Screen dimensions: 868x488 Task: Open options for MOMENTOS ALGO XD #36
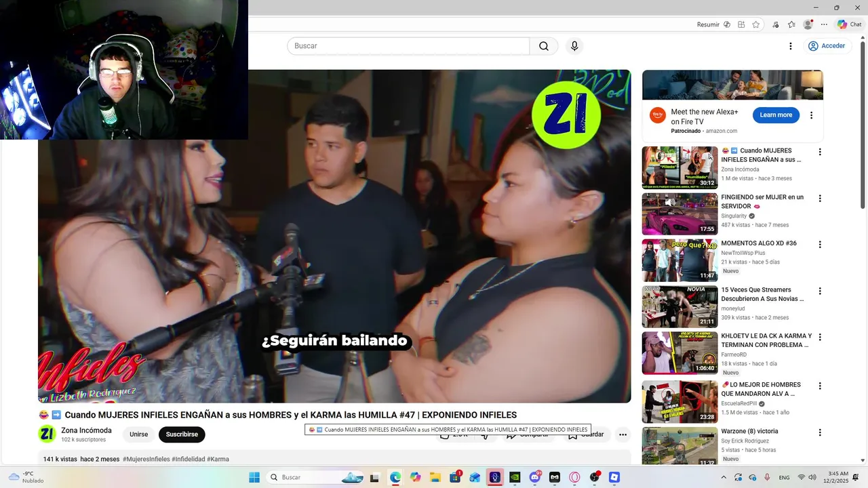click(820, 244)
